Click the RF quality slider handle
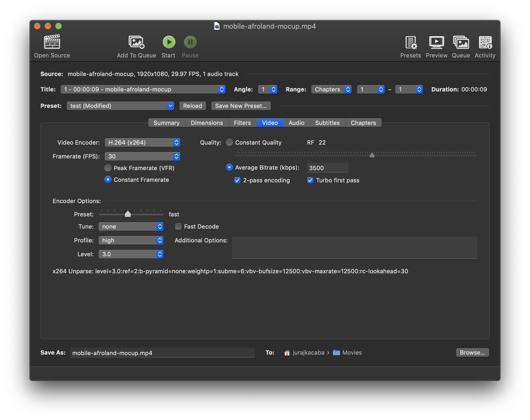This screenshot has width=530, height=420. [x=372, y=155]
